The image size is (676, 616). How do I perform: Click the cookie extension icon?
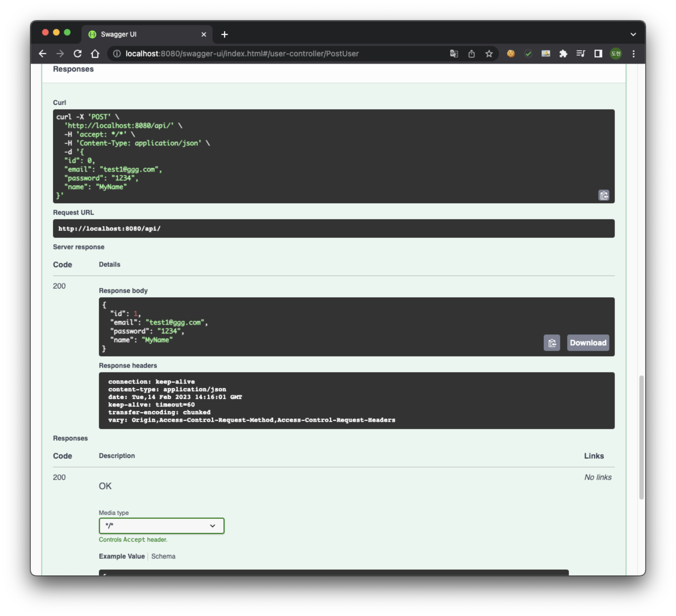click(x=511, y=54)
